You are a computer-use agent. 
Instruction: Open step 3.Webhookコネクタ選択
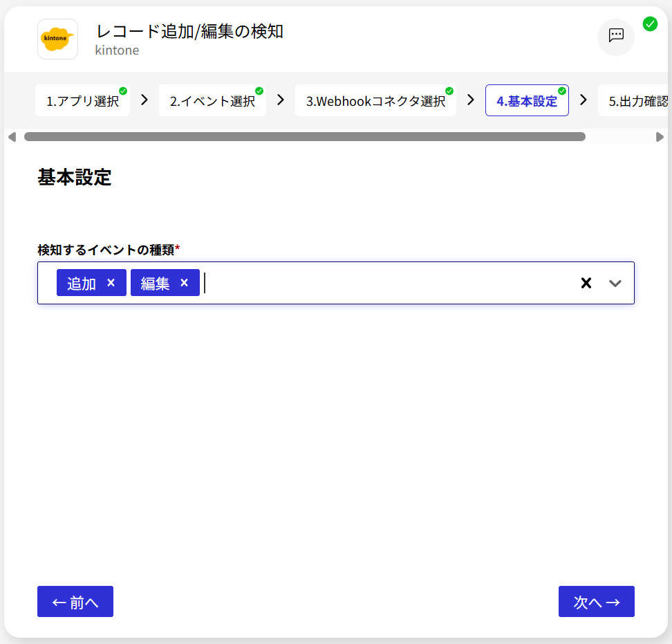(x=375, y=101)
